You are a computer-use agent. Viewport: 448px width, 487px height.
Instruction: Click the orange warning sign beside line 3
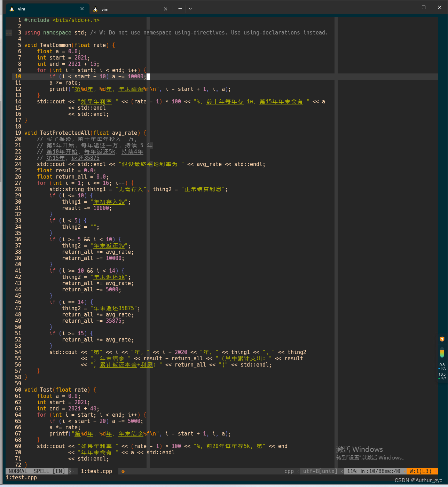(9, 33)
